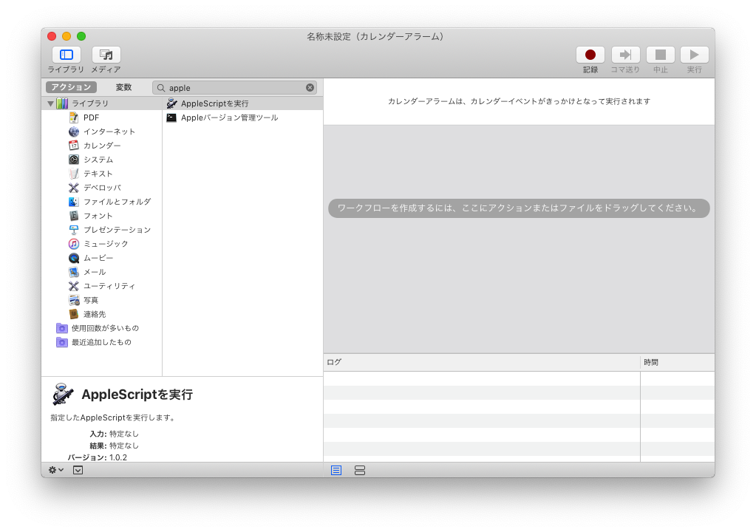Click the red 記録 record button
756x532 pixels.
(590, 55)
